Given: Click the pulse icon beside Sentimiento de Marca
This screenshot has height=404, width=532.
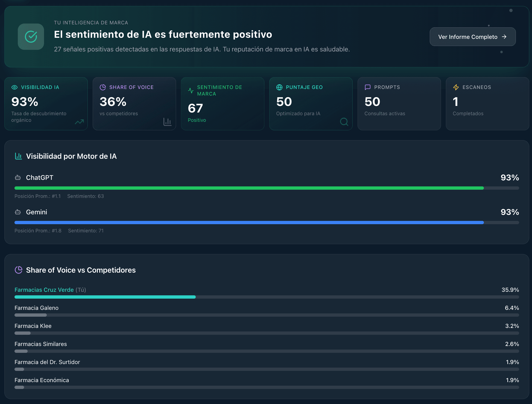Looking at the screenshot, I should pyautogui.click(x=191, y=91).
